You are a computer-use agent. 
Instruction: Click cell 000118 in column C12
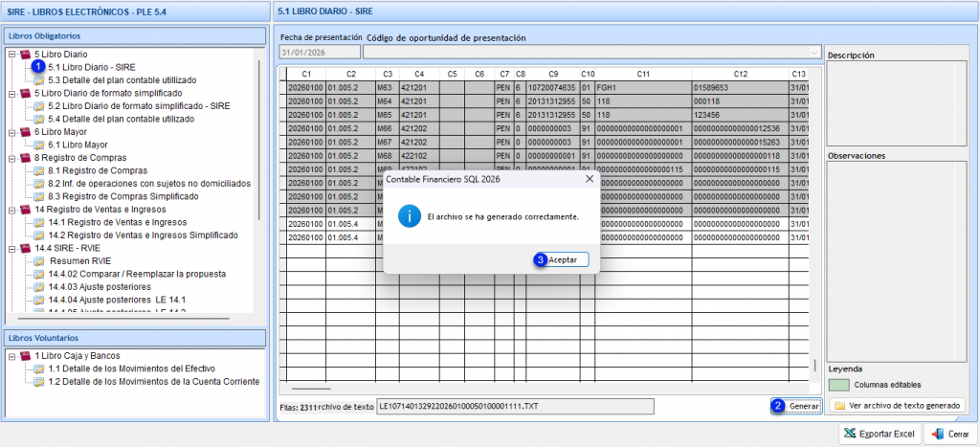click(x=741, y=101)
